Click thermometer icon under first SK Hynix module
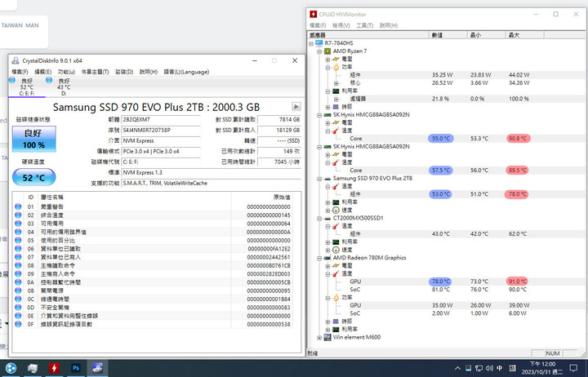This screenshot has height=377, width=588. [x=336, y=131]
